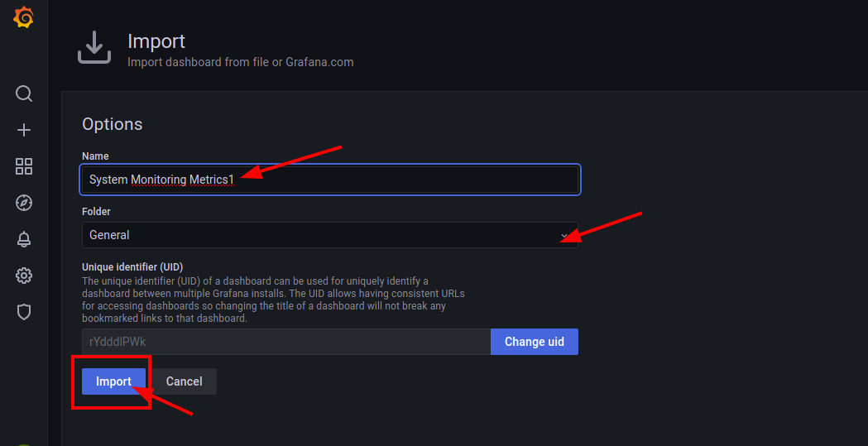
Task: Open the Alerting bell icon
Action: [x=24, y=239]
